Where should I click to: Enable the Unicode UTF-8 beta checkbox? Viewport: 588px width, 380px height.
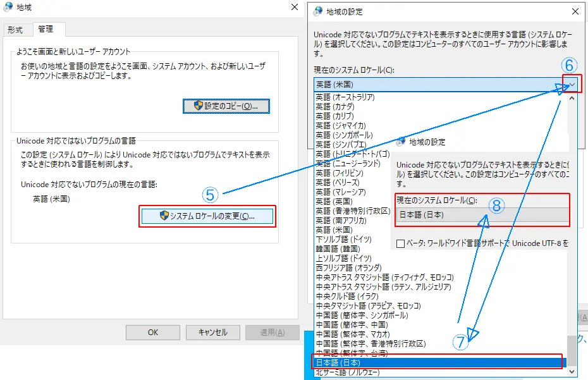tap(400, 243)
